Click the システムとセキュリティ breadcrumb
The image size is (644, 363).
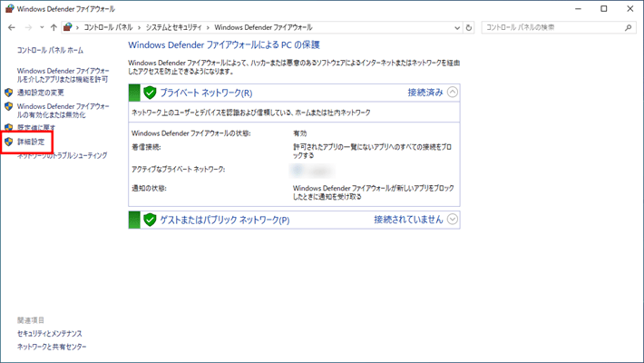(x=174, y=27)
